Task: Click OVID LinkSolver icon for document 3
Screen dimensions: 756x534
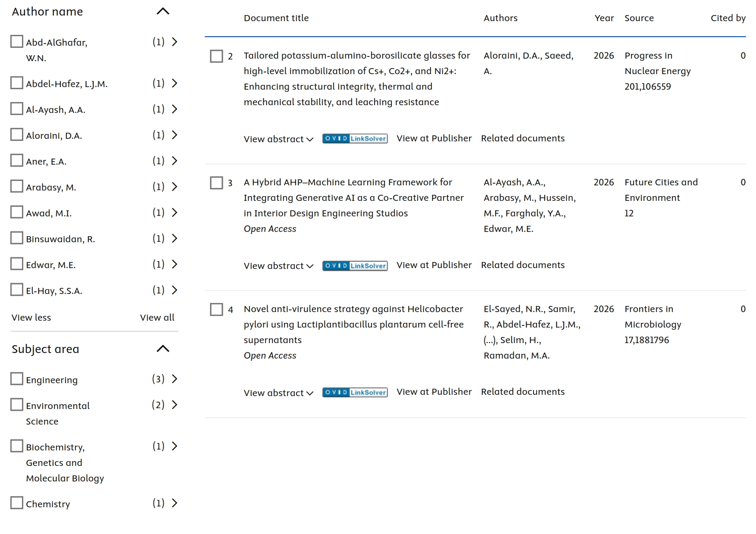Action: pyautogui.click(x=355, y=265)
